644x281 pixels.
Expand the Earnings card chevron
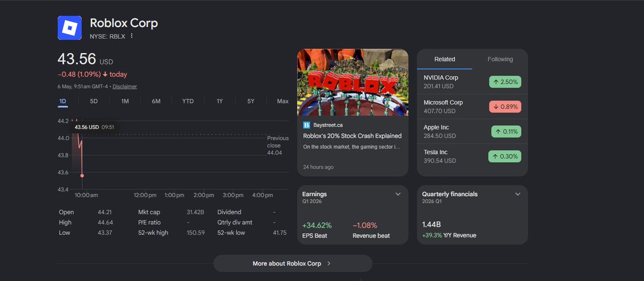tap(398, 194)
